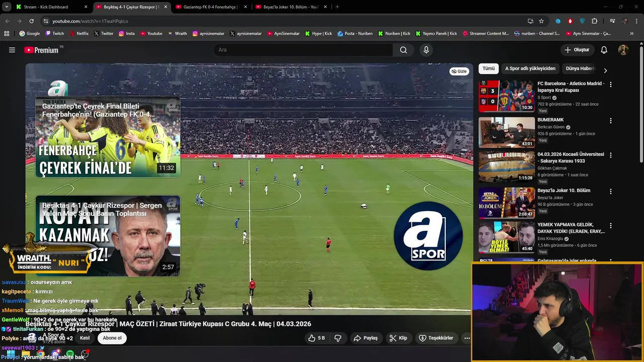644x362 pixels.
Task: Click the search magnifier button
Action: [x=404, y=50]
